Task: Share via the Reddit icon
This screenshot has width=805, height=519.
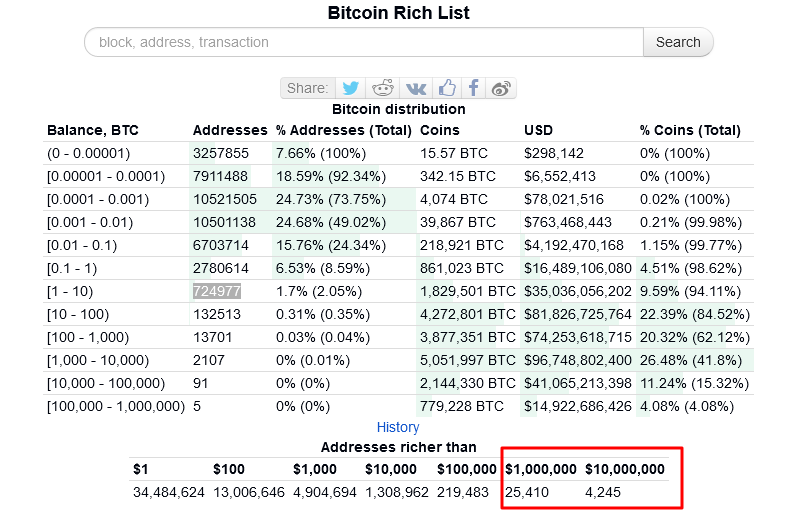Action: 382,88
